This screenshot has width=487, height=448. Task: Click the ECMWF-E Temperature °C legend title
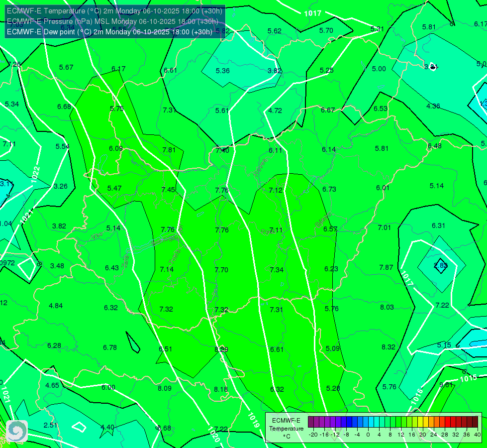point(286,429)
